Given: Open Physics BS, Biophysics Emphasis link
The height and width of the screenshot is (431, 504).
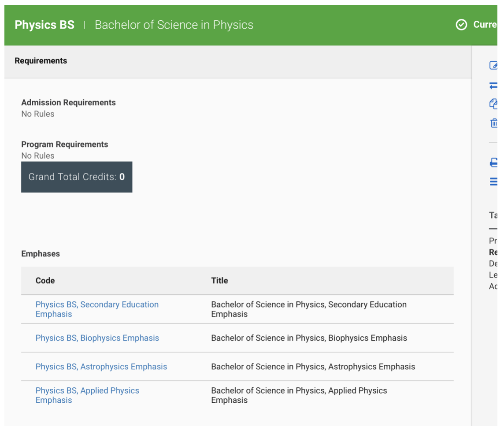Looking at the screenshot, I should (x=97, y=338).
